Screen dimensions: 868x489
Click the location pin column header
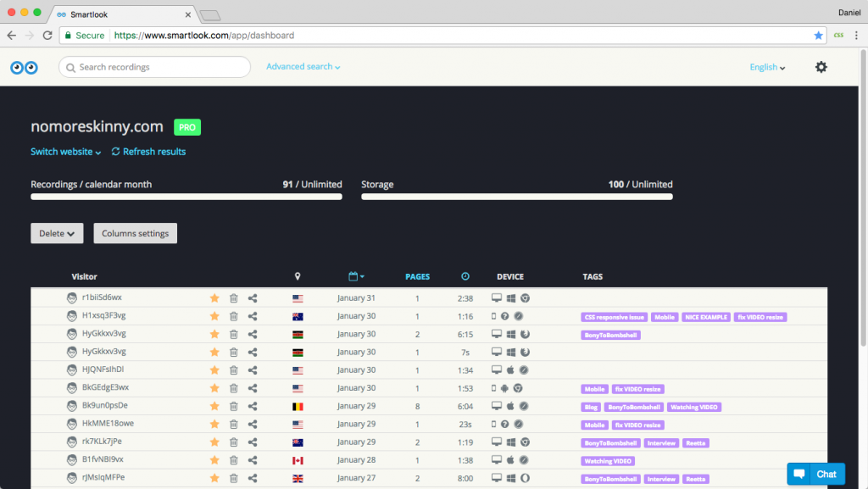[x=298, y=276]
